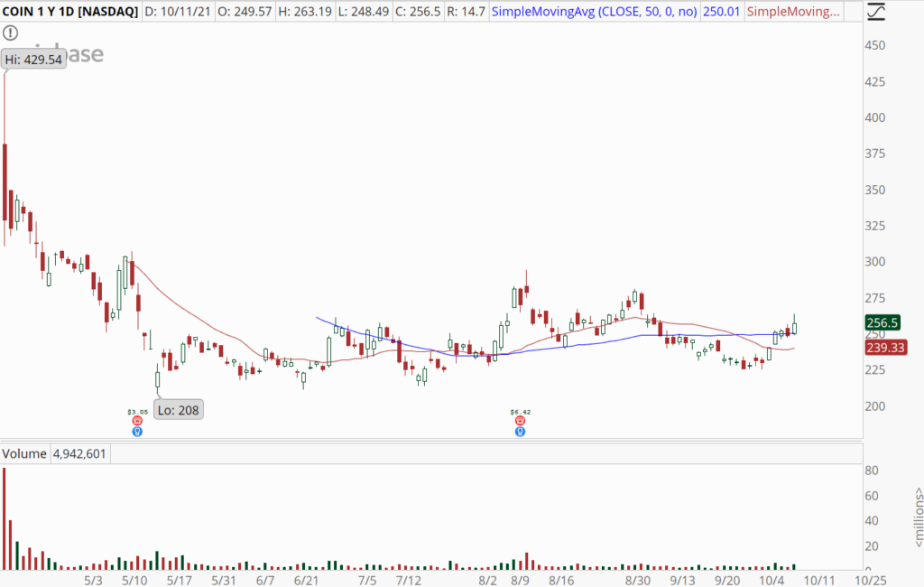Click the 8/9 date axis label
Image resolution: width=924 pixels, height=587 pixels.
pos(520,581)
